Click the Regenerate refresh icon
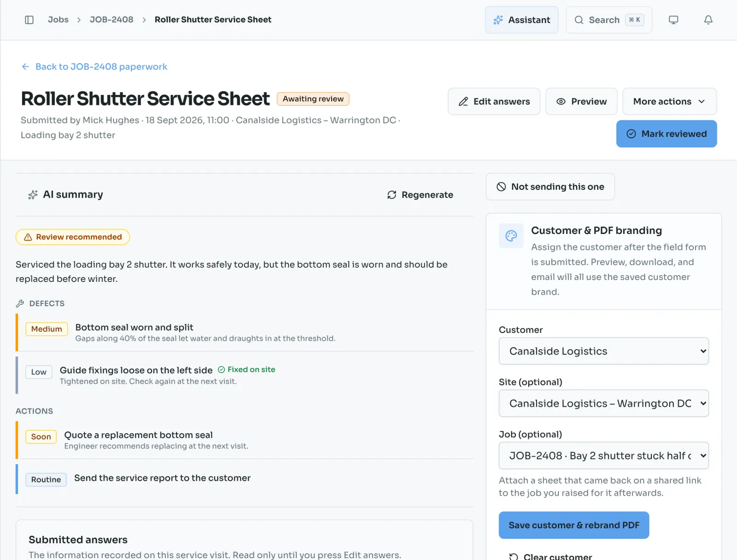The image size is (737, 560). [x=392, y=195]
